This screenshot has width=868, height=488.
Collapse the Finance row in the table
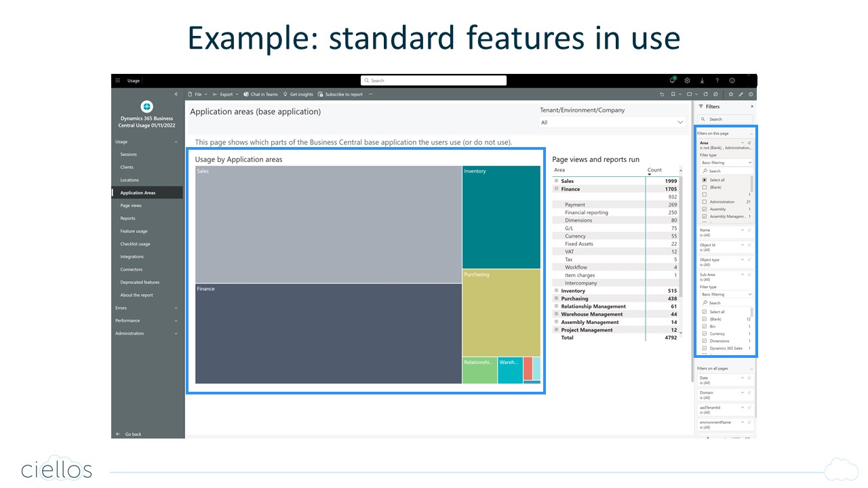click(556, 189)
